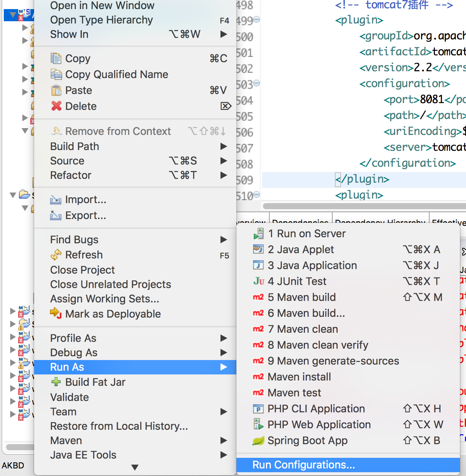Expand the Build Path submenu arrow

click(224, 146)
